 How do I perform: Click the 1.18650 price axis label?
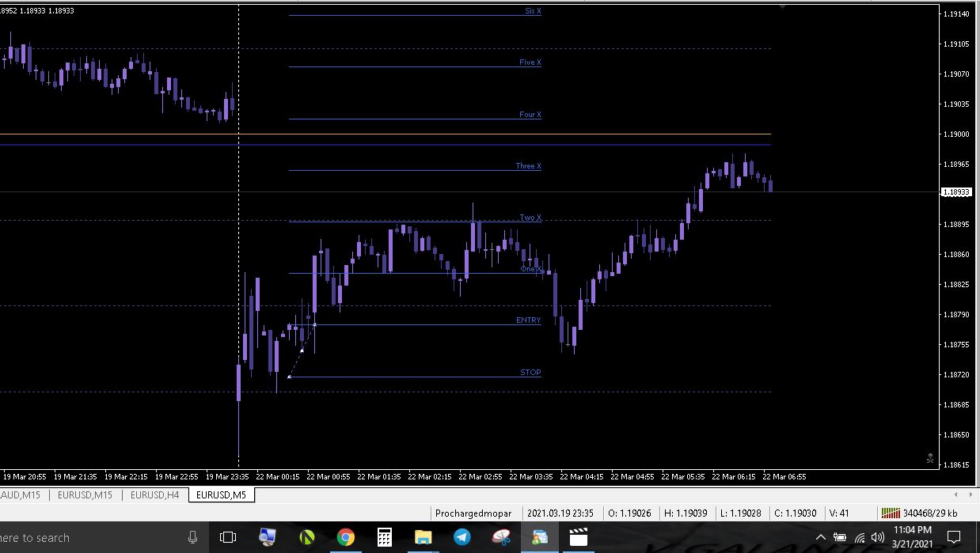tap(956, 435)
